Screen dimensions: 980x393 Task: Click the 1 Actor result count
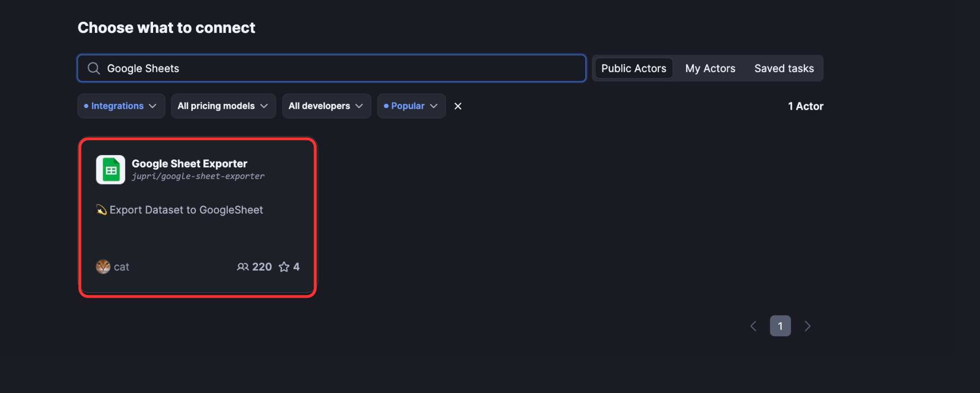[x=806, y=106]
